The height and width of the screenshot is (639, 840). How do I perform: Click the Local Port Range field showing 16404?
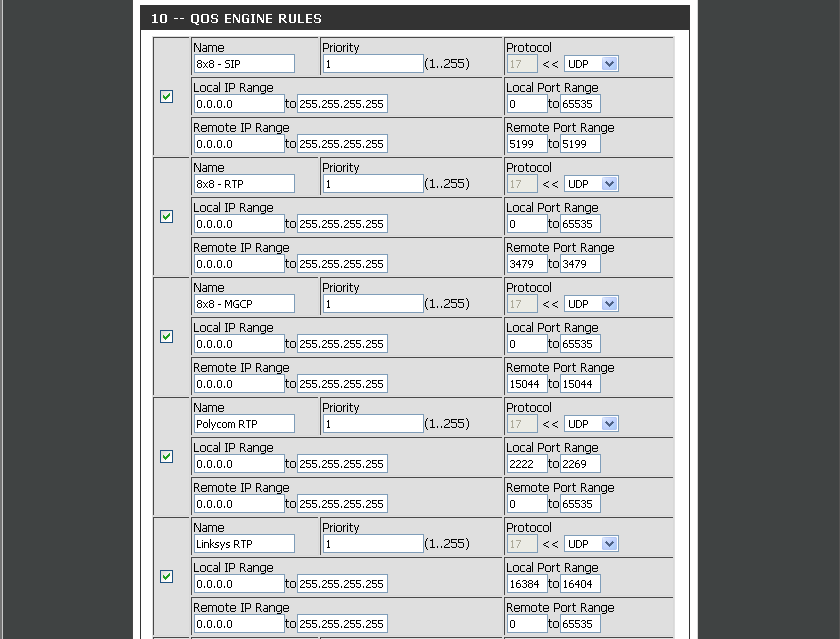click(x=580, y=584)
